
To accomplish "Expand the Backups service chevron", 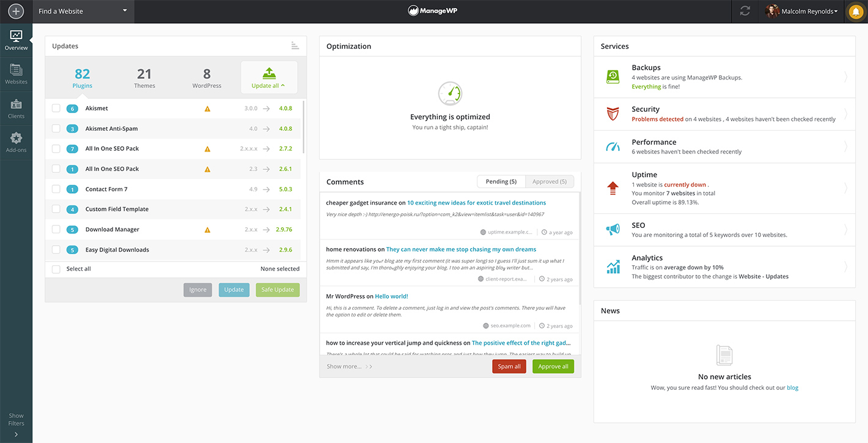I will tap(846, 77).
